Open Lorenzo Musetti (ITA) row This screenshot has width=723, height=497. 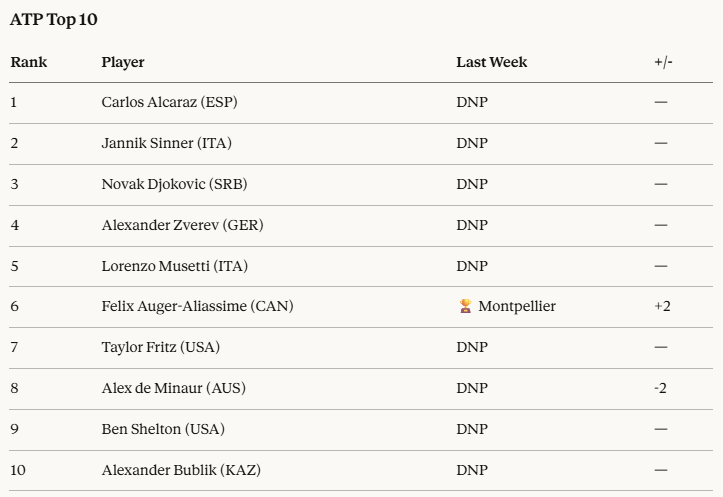175,266
